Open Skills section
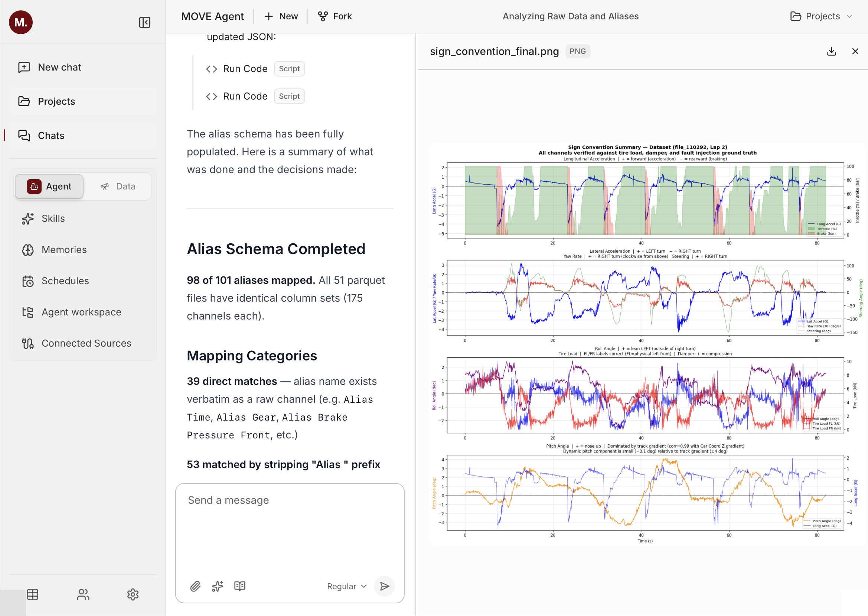The height and width of the screenshot is (616, 868). point(83,218)
